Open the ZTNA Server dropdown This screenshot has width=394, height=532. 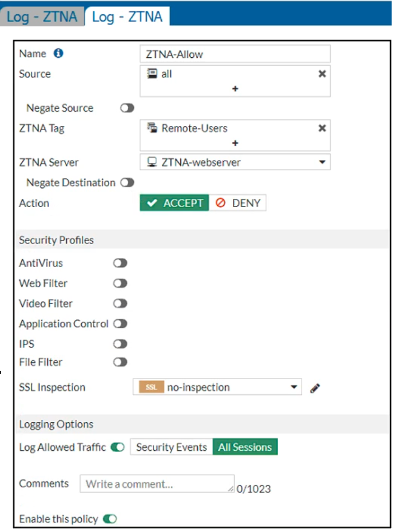[x=322, y=162]
